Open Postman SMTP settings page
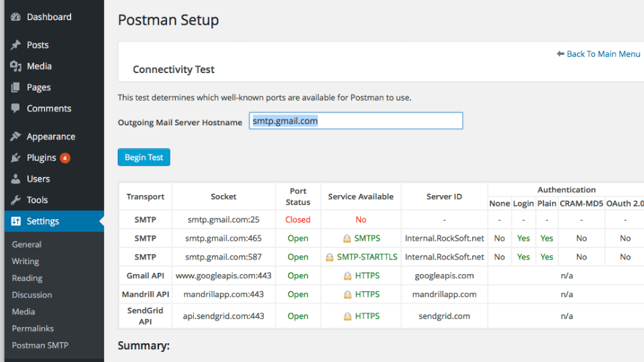 point(40,345)
